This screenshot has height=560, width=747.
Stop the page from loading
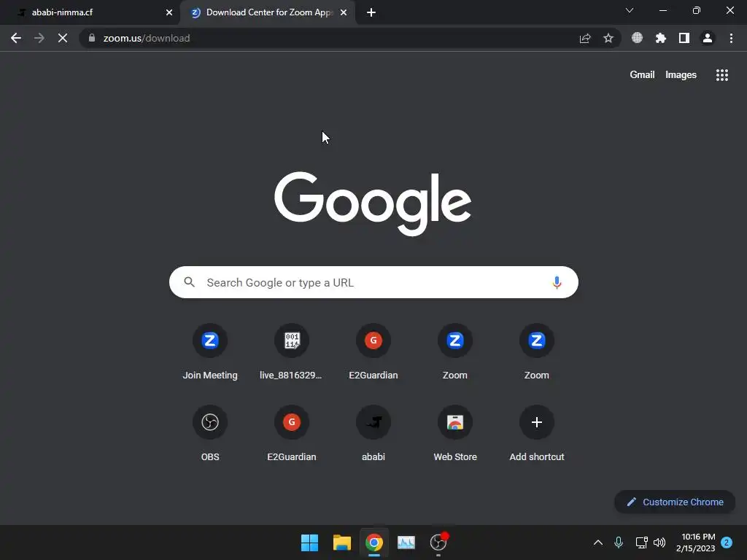point(63,38)
